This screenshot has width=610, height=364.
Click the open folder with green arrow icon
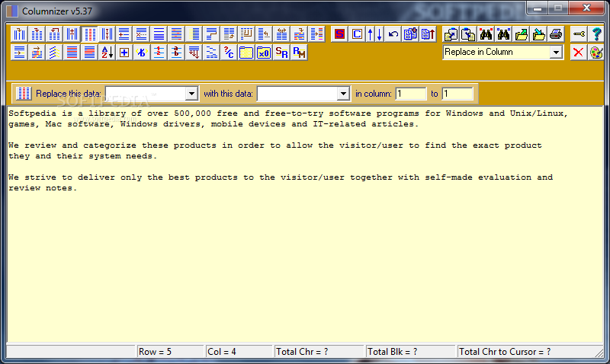521,34
